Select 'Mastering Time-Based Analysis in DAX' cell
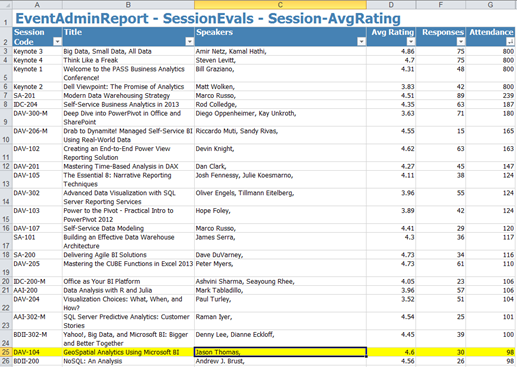Image resolution: width=517 pixels, height=367 pixels. (x=128, y=166)
